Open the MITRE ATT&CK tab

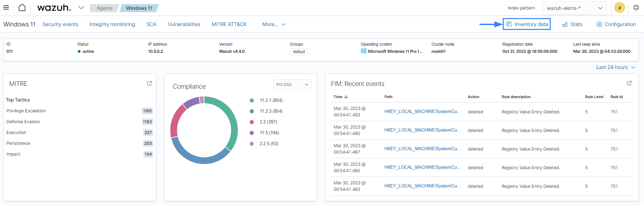coord(229,24)
